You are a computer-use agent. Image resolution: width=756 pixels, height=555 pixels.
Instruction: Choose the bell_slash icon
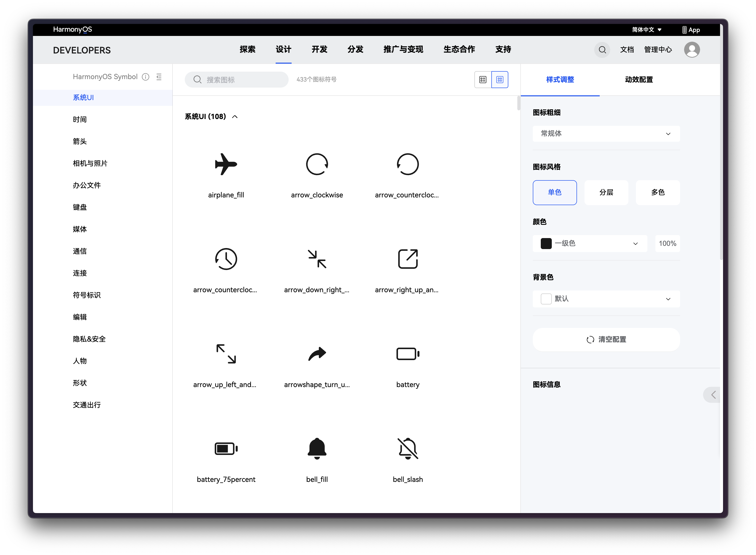click(x=407, y=448)
